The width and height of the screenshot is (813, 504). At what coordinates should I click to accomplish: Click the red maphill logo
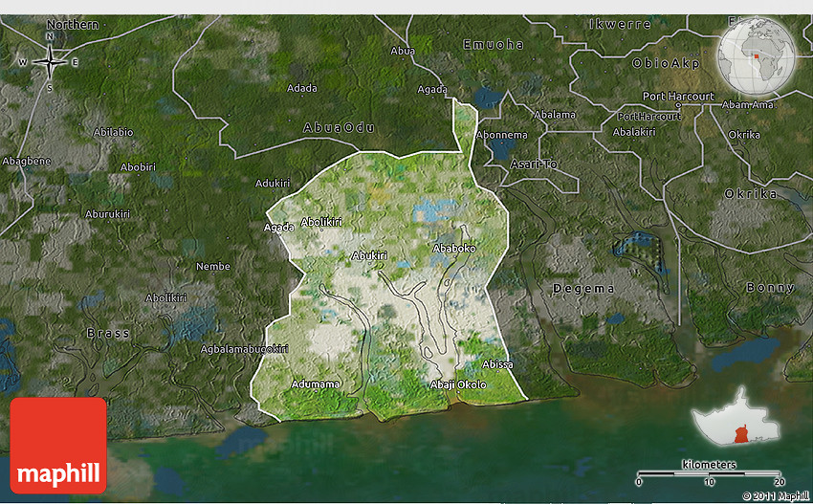click(58, 445)
